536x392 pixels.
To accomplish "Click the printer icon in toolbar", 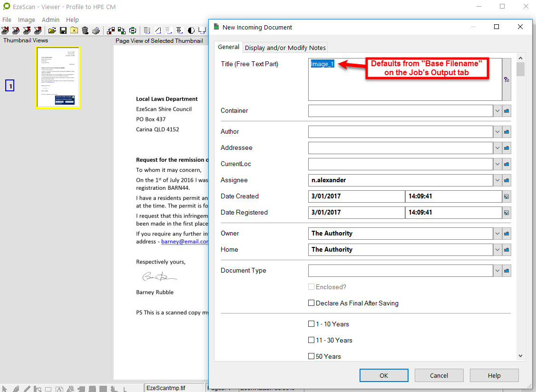I will tap(96, 30).
